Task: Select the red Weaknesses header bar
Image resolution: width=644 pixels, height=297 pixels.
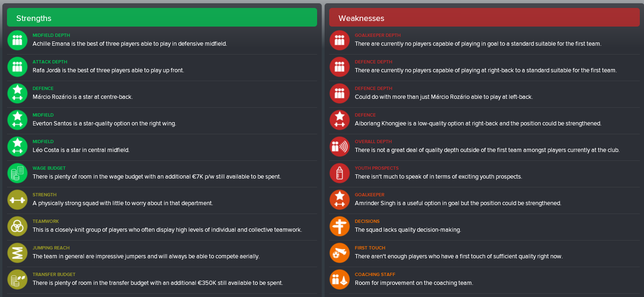Action: tap(484, 18)
